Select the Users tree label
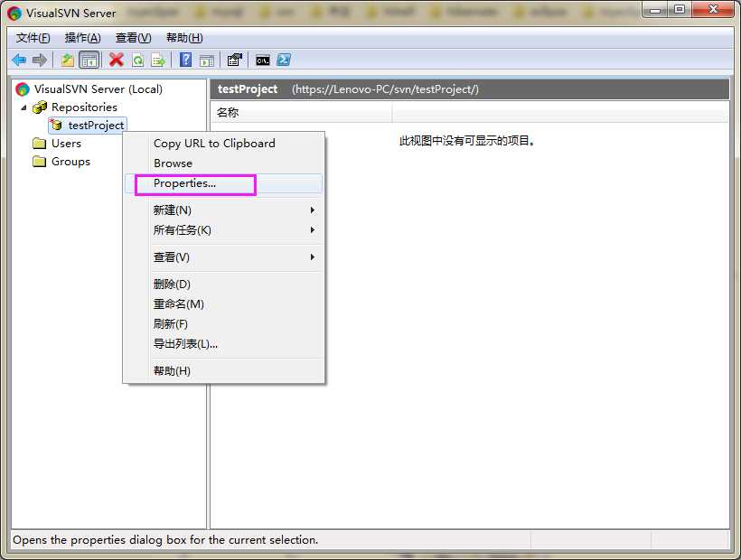Screen dimensions: 741x560 pos(66,143)
